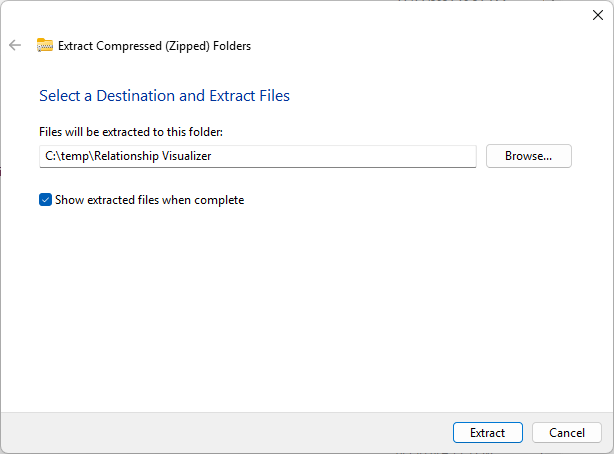Uncheck Show extracted files when complete

[x=45, y=200]
